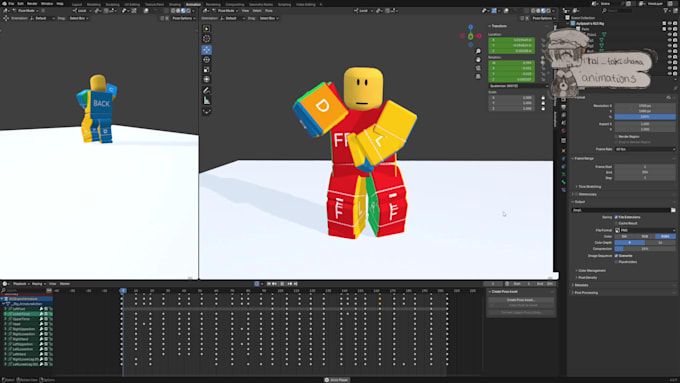Click the output path field

click(621, 210)
